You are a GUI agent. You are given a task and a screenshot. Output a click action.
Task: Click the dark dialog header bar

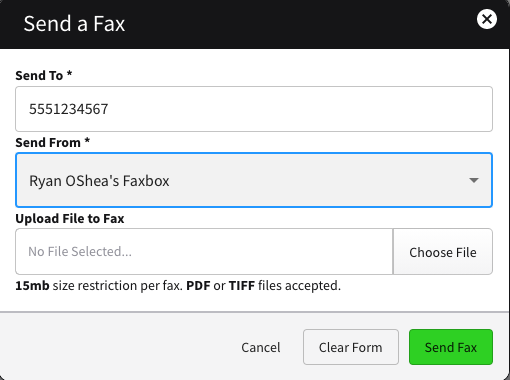click(x=255, y=24)
